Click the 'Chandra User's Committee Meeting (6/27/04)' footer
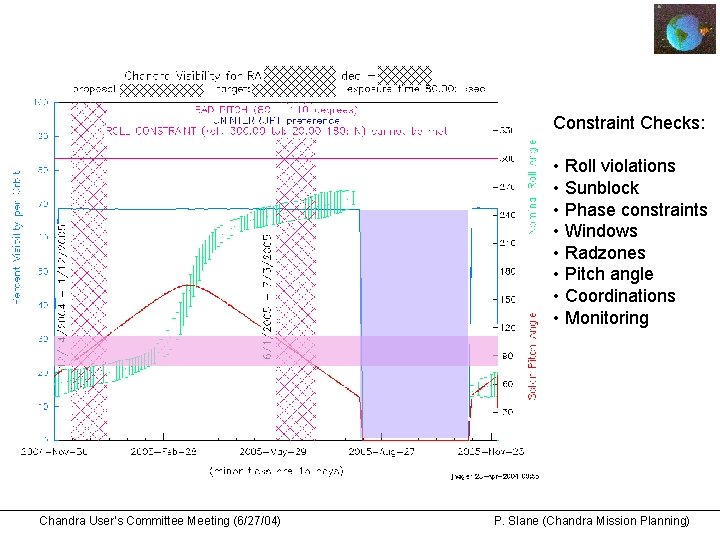Image resolution: width=720 pixels, height=540 pixels. tap(159, 521)
